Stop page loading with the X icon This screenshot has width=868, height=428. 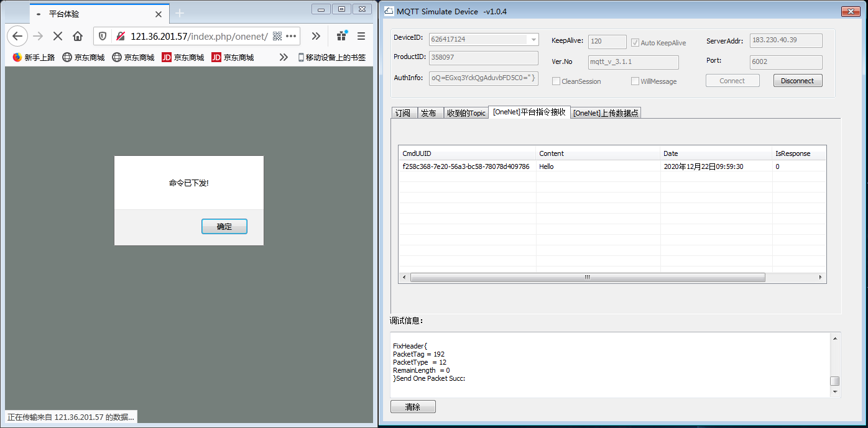click(58, 36)
